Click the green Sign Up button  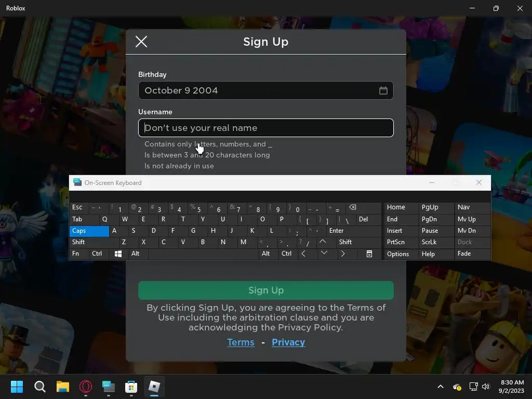(x=265, y=290)
